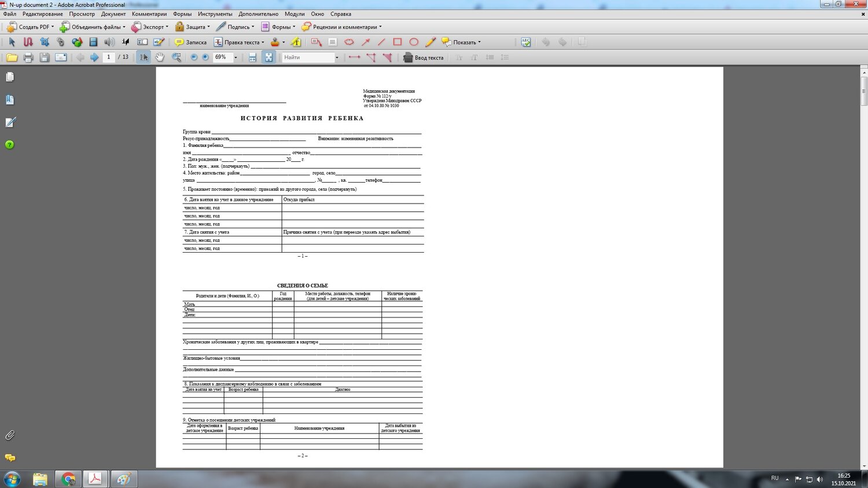Click the Ввод текста typewriter button

(x=423, y=57)
